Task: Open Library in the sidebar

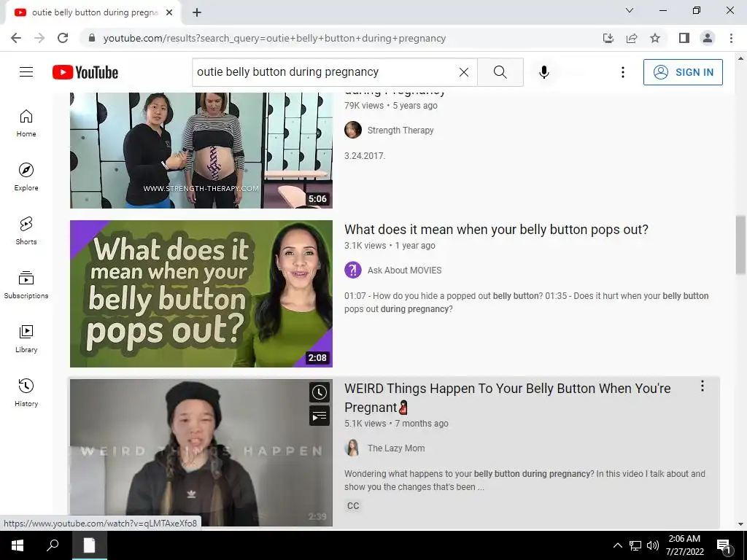Action: click(x=26, y=338)
